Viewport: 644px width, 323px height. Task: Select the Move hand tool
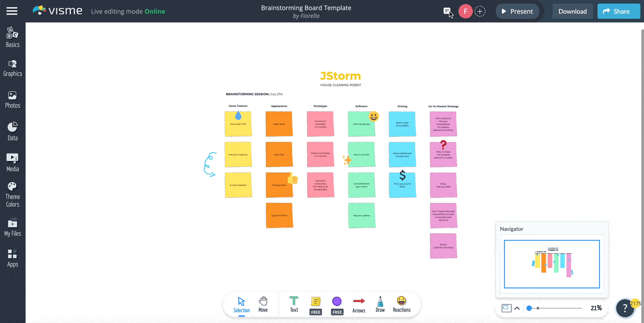click(263, 304)
